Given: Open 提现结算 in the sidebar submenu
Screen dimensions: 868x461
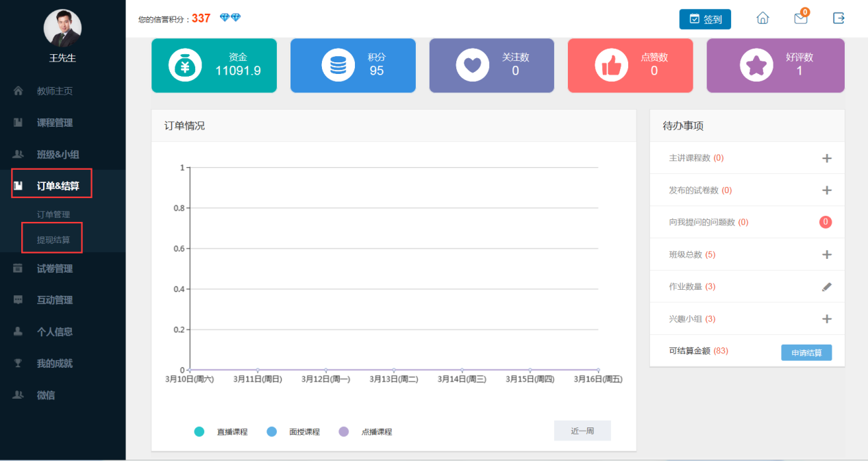Looking at the screenshot, I should 53,240.
